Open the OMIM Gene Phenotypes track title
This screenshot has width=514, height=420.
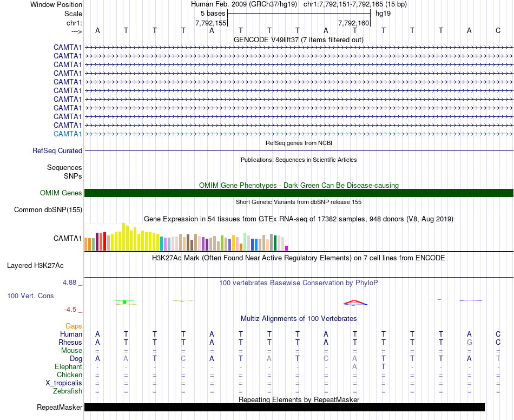(299, 185)
